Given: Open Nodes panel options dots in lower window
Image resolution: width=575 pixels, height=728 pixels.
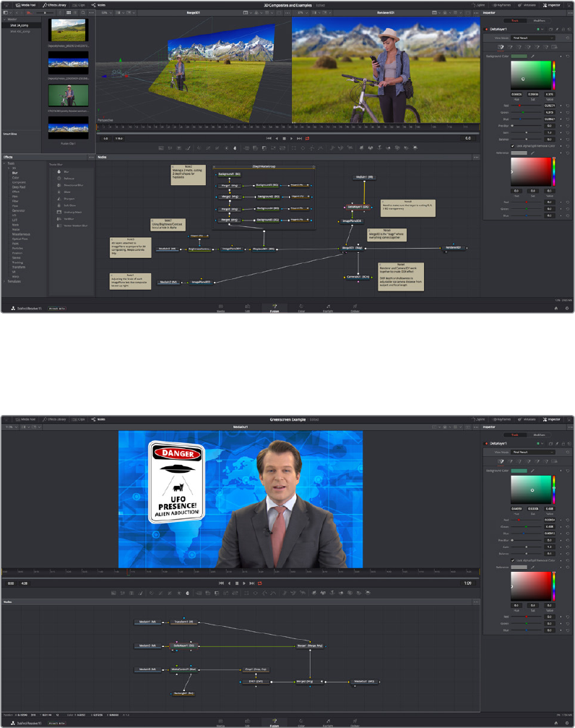Looking at the screenshot, I should tap(475, 601).
